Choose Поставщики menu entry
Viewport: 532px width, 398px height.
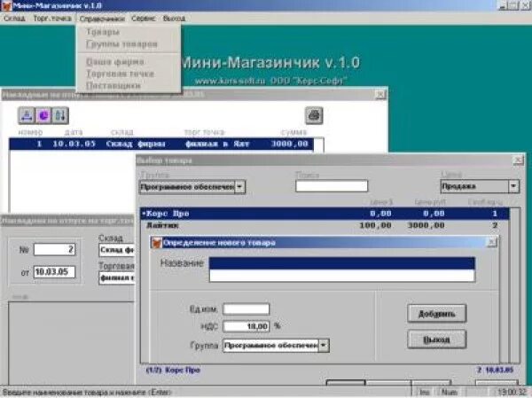tap(113, 85)
